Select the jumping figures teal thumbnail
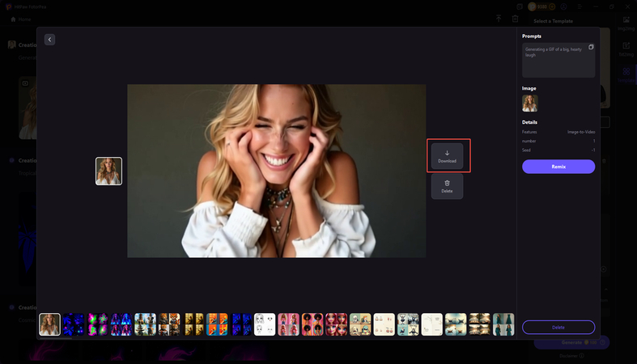This screenshot has height=364, width=637. coord(408,324)
